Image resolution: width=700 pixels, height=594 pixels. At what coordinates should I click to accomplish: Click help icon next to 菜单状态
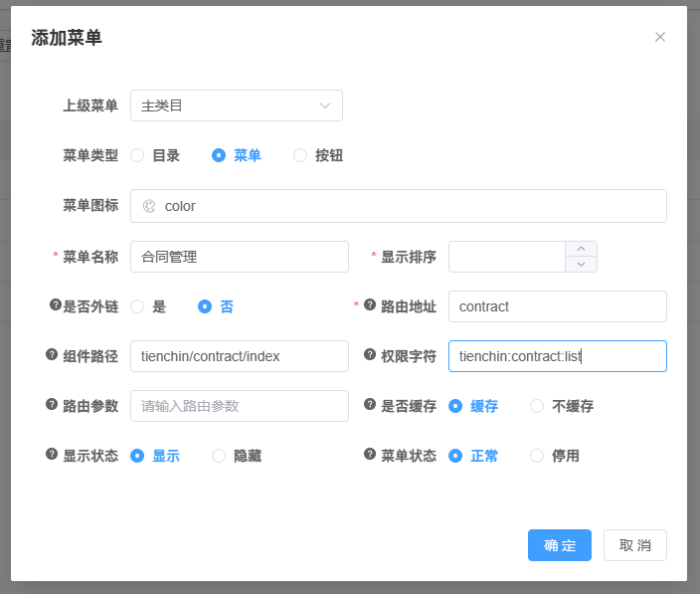coord(370,455)
